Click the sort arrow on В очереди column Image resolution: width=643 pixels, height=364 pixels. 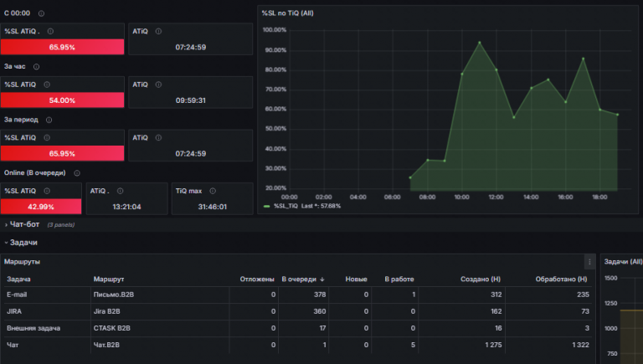tap(322, 279)
